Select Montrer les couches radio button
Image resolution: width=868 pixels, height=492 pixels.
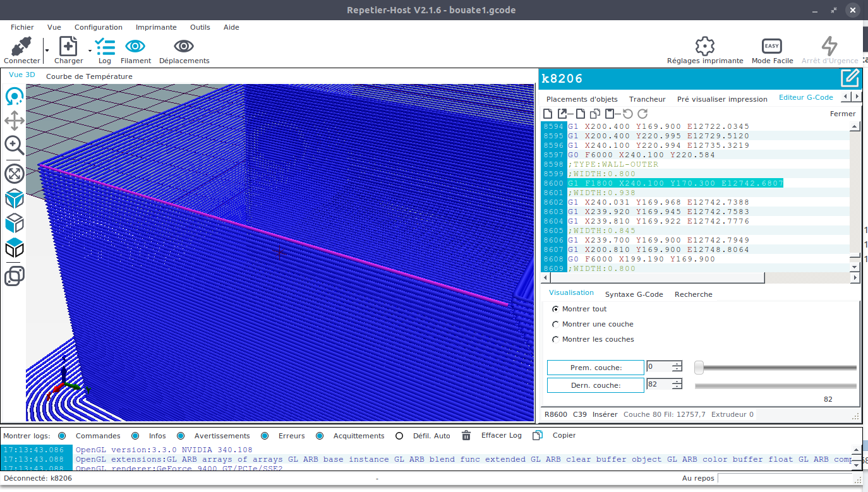coord(555,339)
